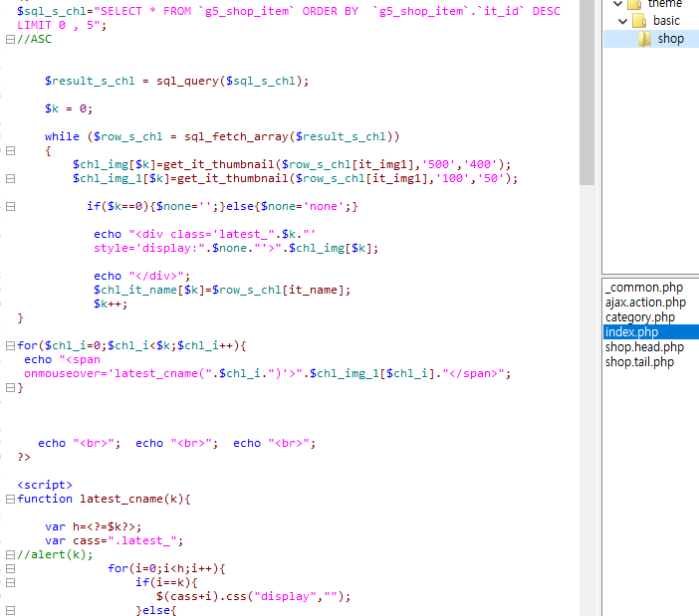The height and width of the screenshot is (616, 699).
Task: Toggle fold marker beside //alert(k) line
Action: tap(9, 554)
